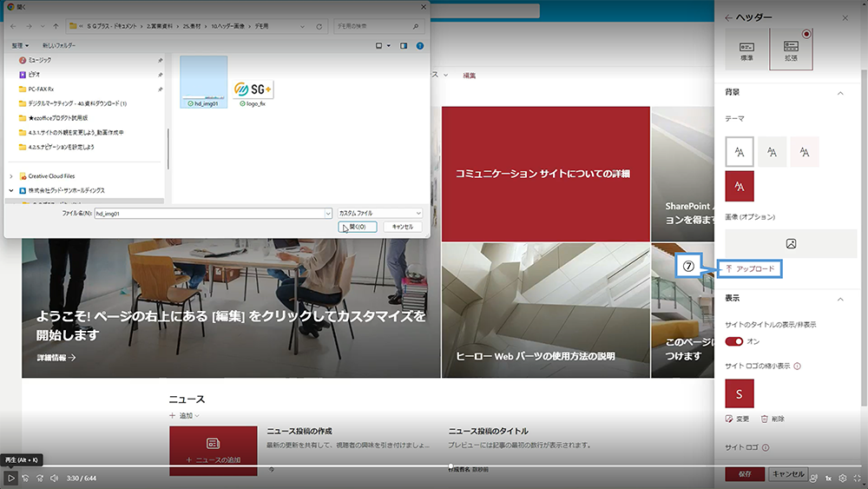Click the 開く(O) open button
Screen dimensions: 868x489
click(x=357, y=227)
